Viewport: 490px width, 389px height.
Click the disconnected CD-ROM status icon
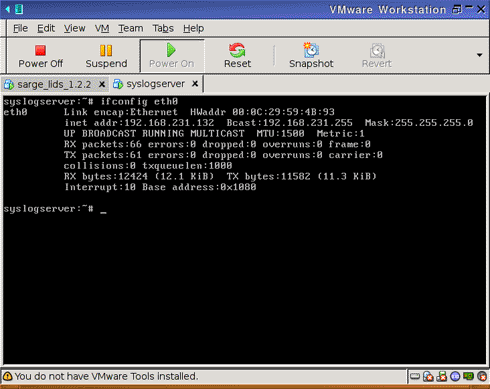(428, 377)
